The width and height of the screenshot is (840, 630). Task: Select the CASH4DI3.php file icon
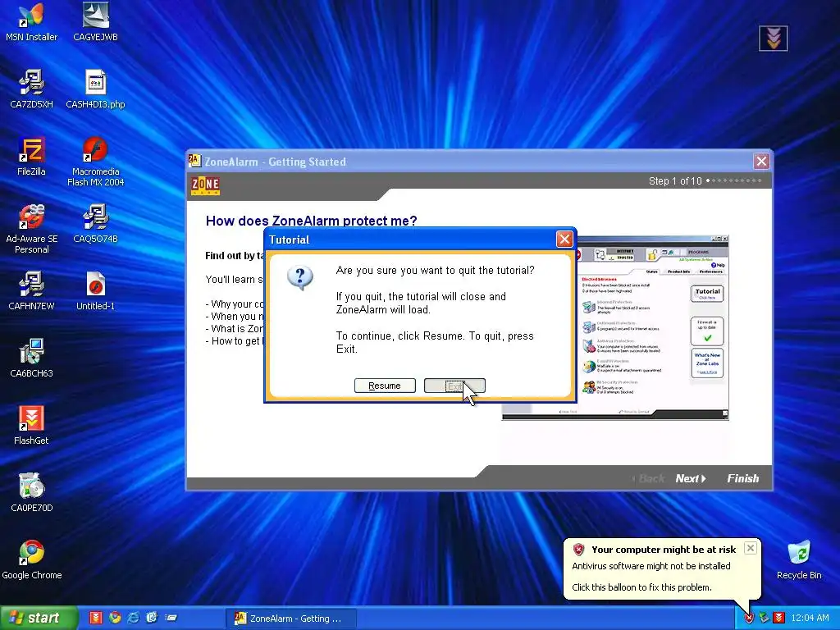click(x=95, y=89)
